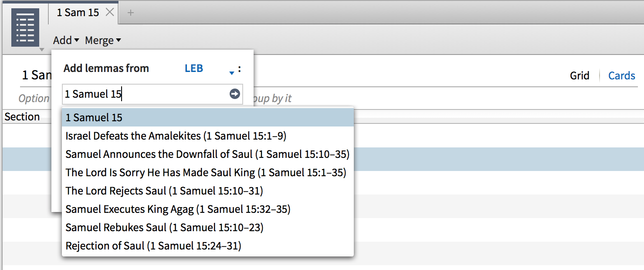Expand the LEB Bible version dropdown arrow
644x270 pixels.
232,73
